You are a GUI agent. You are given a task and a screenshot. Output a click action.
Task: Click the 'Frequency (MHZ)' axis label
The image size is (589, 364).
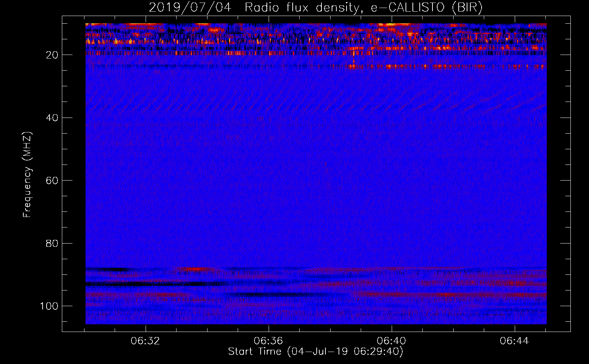[x=27, y=175]
